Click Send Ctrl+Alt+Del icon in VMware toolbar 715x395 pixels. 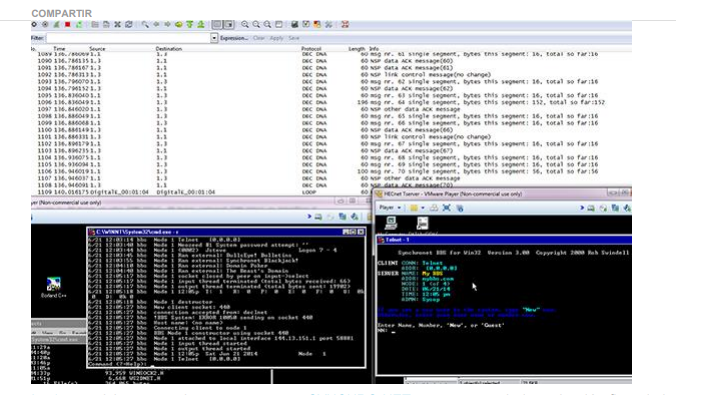pyautogui.click(x=434, y=208)
